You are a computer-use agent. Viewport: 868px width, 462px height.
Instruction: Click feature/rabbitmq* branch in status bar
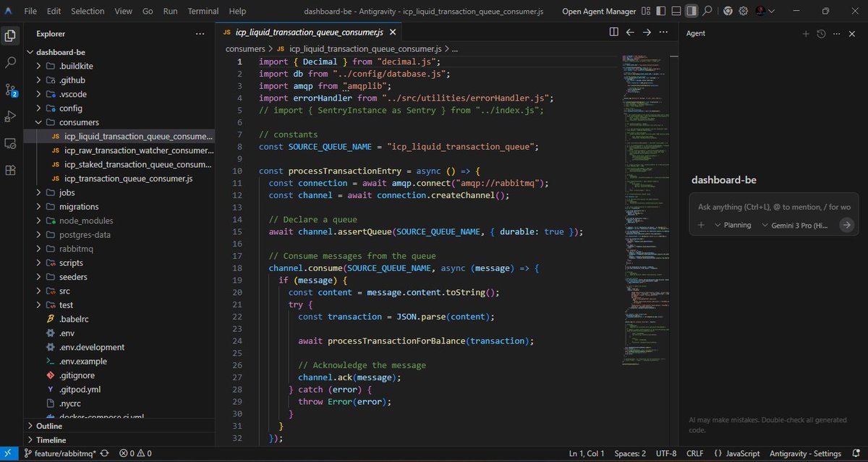(59, 453)
